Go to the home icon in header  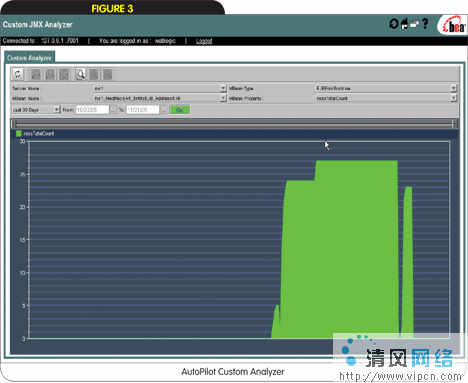404,24
